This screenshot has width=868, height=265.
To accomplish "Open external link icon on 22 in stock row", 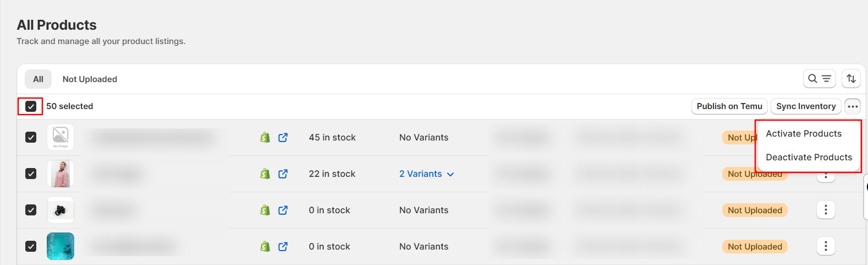I will (283, 174).
